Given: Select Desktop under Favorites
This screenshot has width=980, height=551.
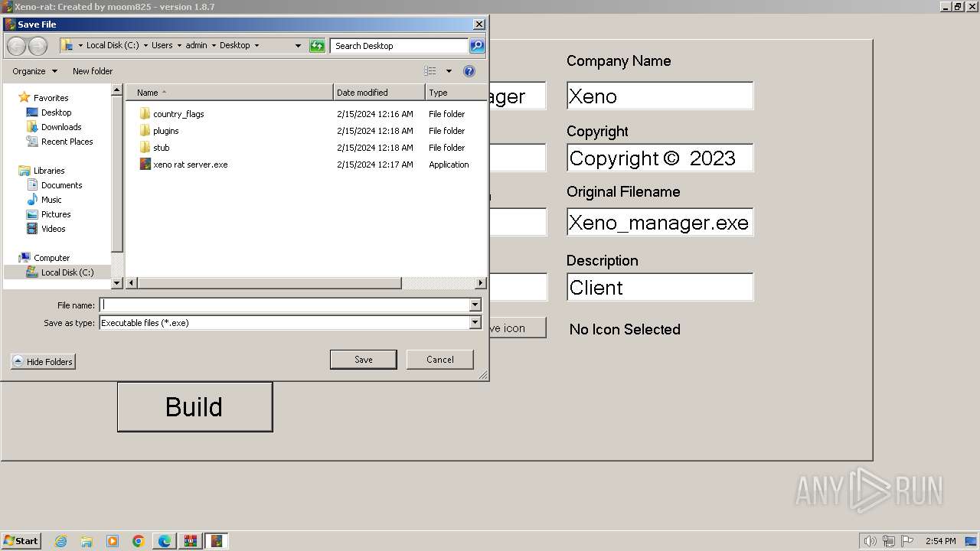Looking at the screenshot, I should coord(56,112).
